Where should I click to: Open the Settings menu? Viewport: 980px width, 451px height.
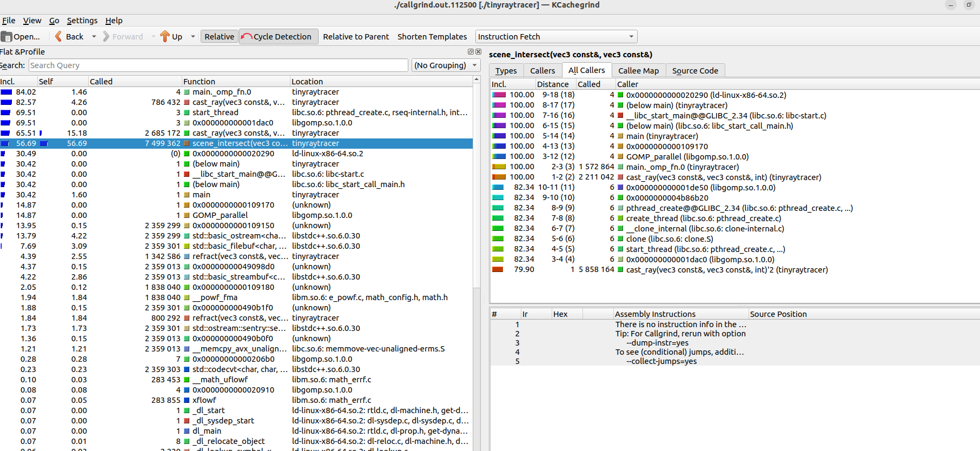(82, 21)
